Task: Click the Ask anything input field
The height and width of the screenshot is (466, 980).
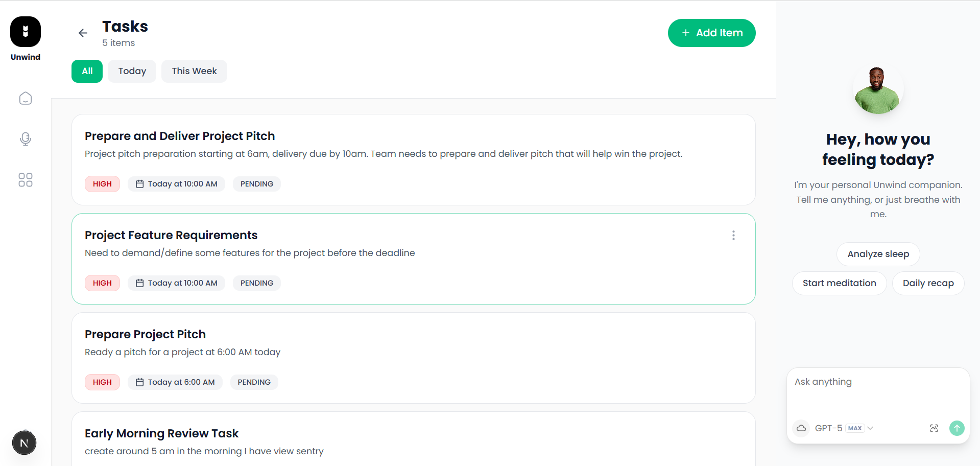Action: [878, 392]
